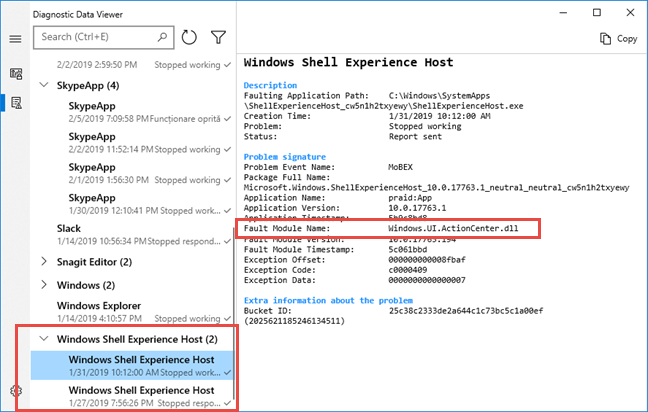Click the refresh icon beside the search box

coord(189,37)
